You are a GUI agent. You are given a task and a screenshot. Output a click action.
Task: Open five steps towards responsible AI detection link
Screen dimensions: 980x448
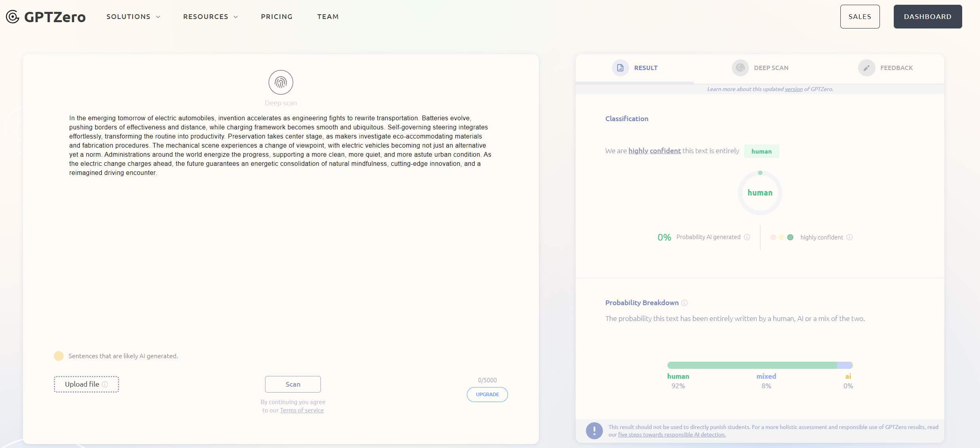672,435
